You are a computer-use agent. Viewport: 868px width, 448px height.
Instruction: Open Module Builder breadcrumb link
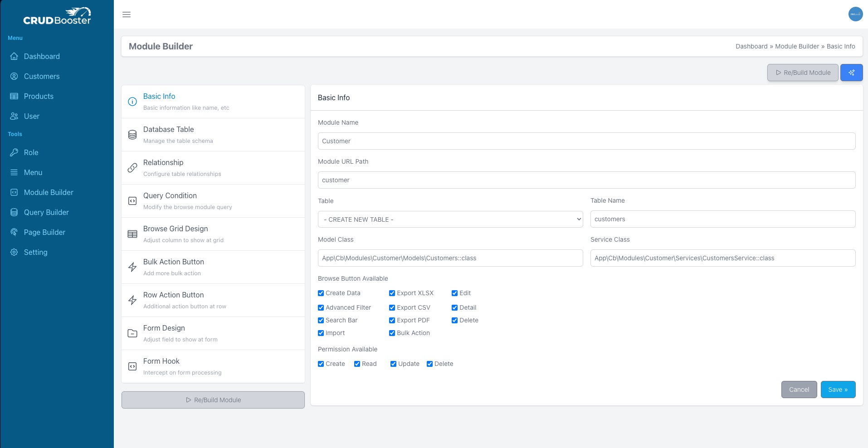(797, 46)
